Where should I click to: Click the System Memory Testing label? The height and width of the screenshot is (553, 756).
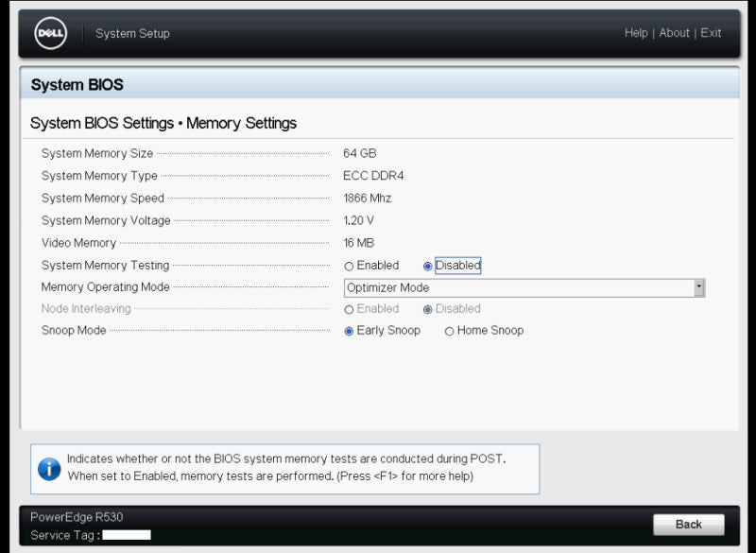(105, 266)
